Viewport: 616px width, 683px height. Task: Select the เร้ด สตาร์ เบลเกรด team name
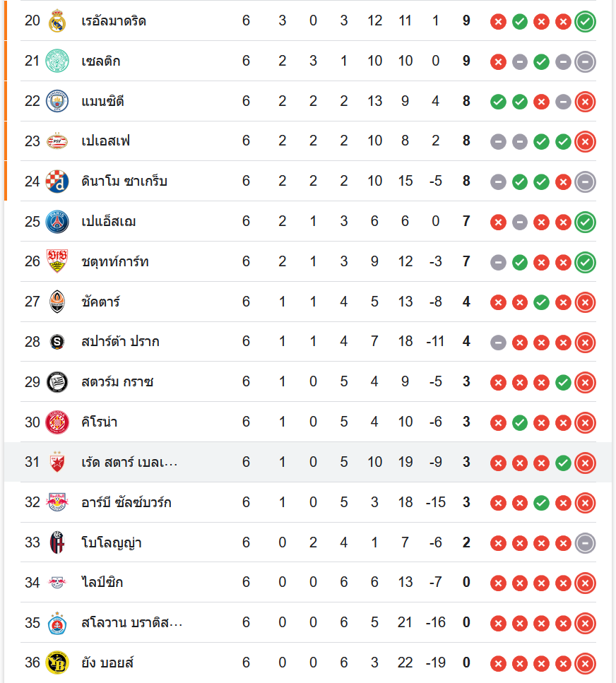(129, 463)
